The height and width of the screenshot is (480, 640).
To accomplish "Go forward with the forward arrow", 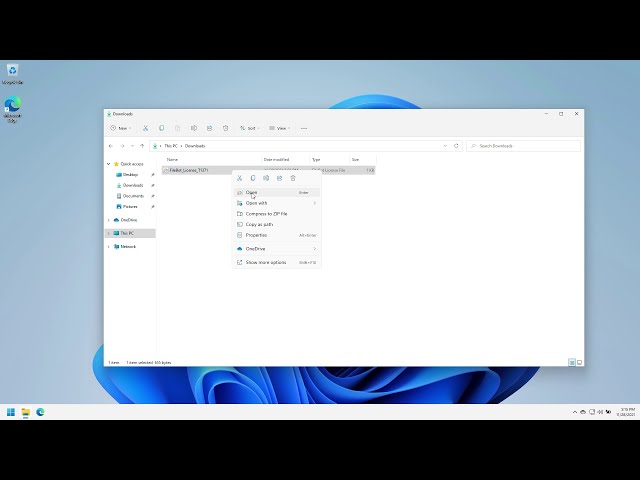I will [x=122, y=146].
